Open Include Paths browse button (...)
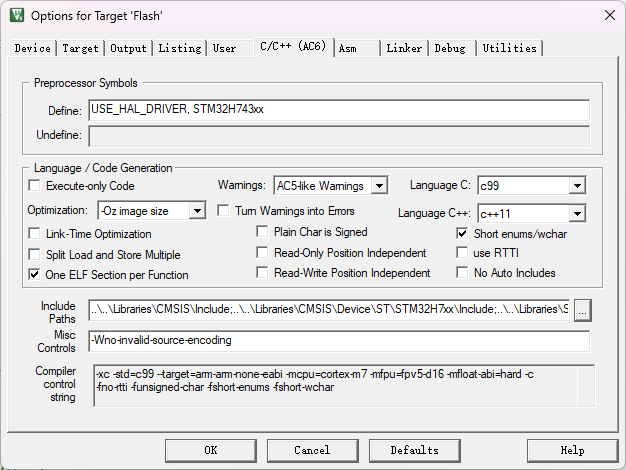This screenshot has height=470, width=626. [x=582, y=310]
